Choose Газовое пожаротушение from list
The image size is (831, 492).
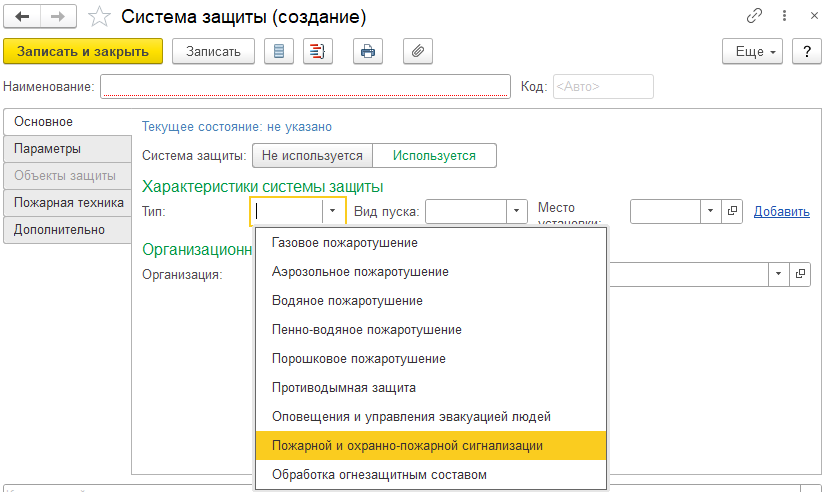[x=431, y=243]
